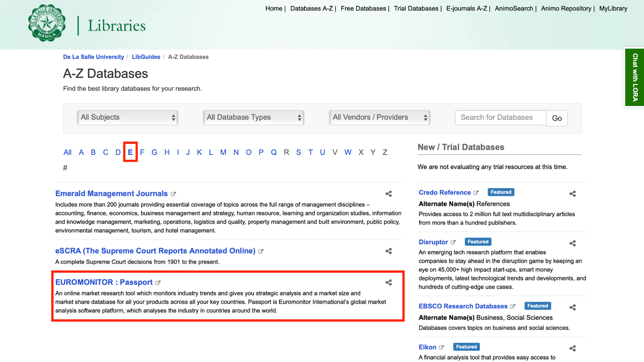Filter databases by letter S
Image resolution: width=644 pixels, height=362 pixels.
click(299, 153)
